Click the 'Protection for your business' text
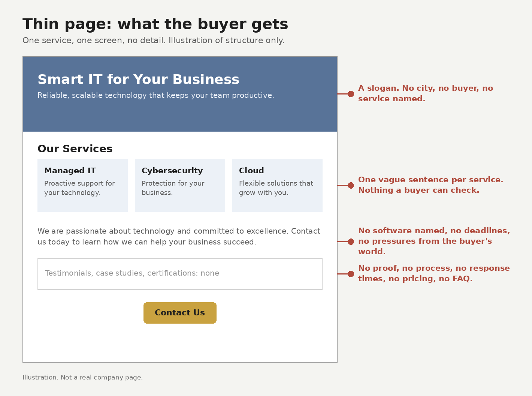The image size is (532, 396). [x=173, y=188]
